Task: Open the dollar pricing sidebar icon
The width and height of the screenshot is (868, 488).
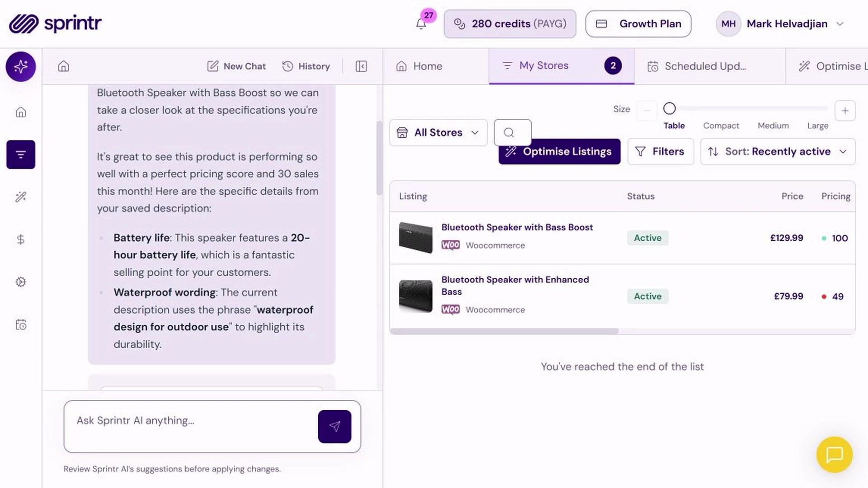Action: tap(21, 239)
